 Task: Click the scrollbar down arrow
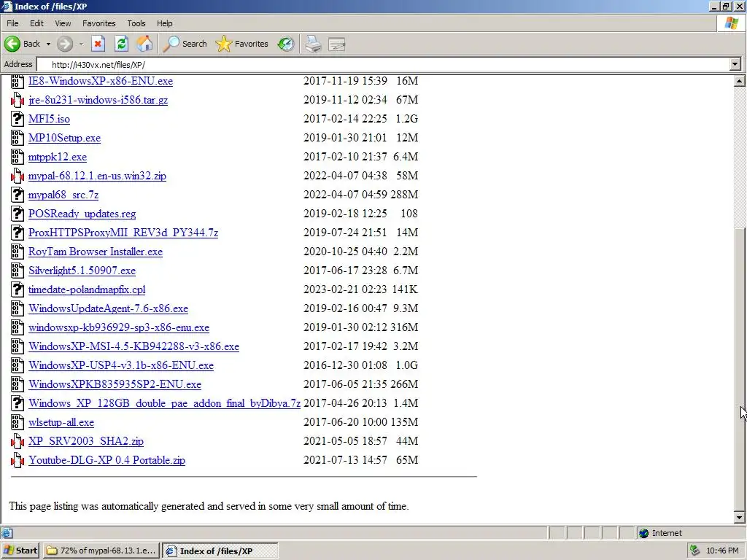[x=739, y=517]
